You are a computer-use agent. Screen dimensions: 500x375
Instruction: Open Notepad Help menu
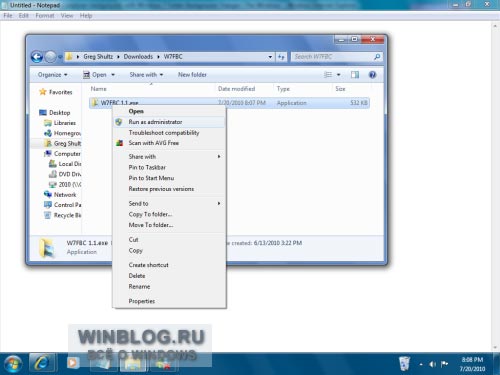click(86, 16)
